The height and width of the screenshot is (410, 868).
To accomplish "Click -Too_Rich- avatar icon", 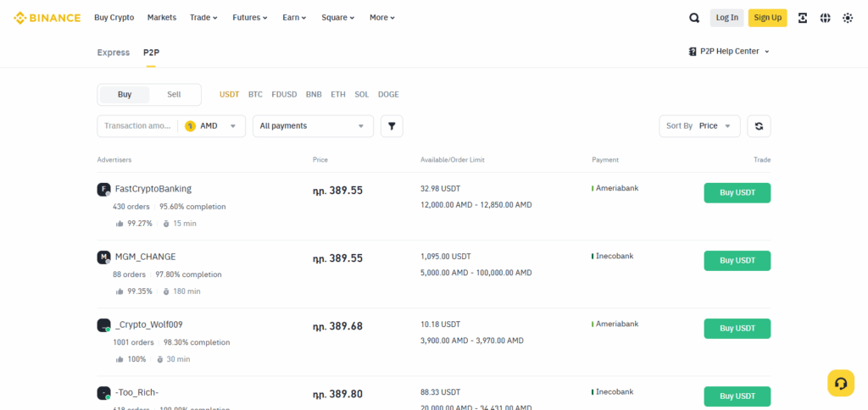I will coord(103,393).
